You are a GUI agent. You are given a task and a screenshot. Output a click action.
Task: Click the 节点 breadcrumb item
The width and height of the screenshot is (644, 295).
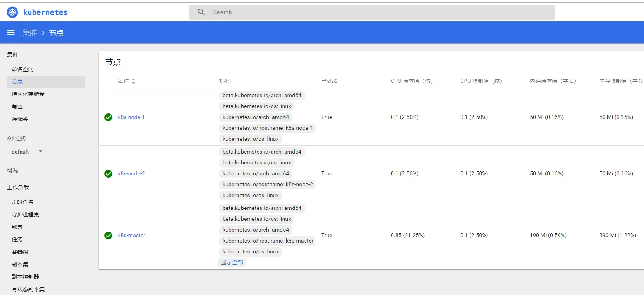click(x=56, y=33)
